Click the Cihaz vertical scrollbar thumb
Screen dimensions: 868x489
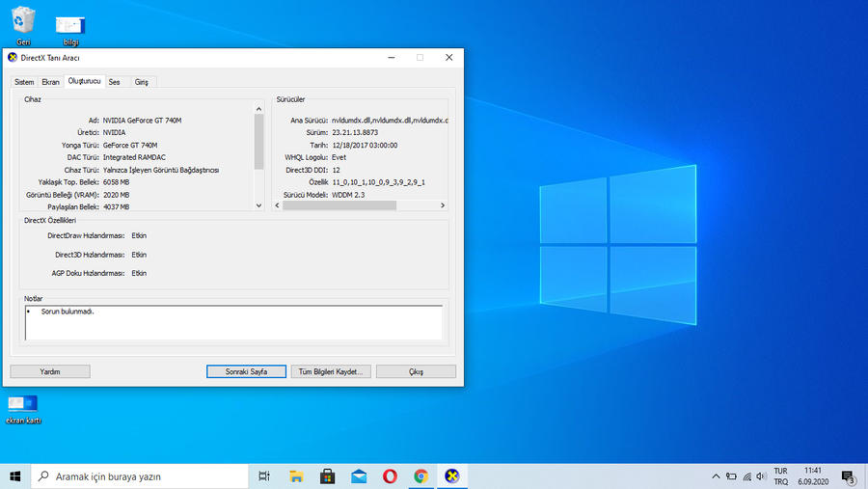tap(258, 142)
